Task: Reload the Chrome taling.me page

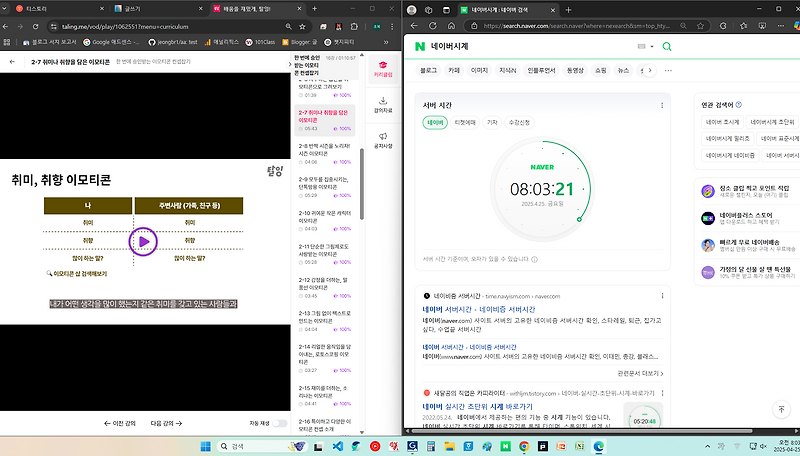Action: point(35,27)
